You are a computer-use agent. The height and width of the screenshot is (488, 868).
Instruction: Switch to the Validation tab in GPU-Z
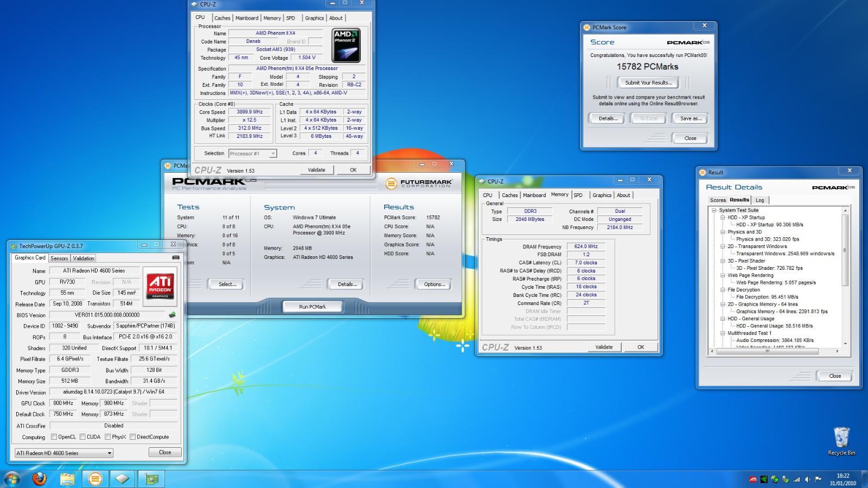point(84,258)
